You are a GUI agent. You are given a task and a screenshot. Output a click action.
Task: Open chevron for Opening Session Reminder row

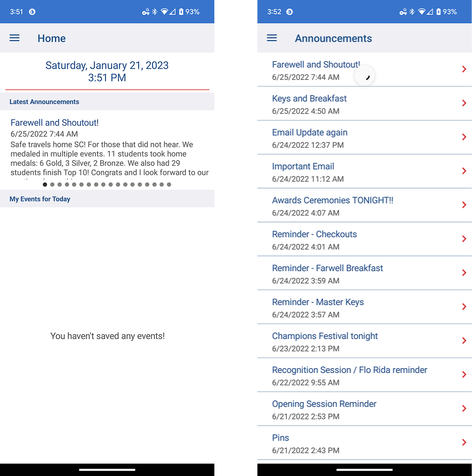tap(464, 409)
